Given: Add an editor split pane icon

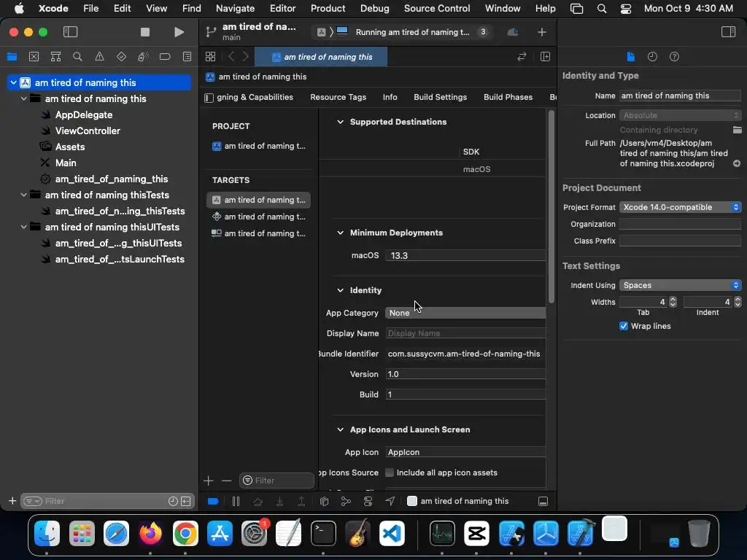Looking at the screenshot, I should (x=545, y=57).
